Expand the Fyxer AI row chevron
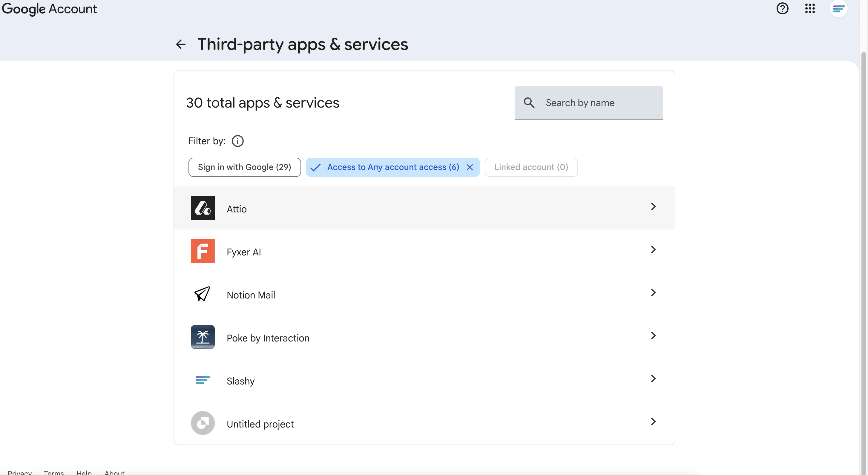Screen dimensions: 868x475 653,249
